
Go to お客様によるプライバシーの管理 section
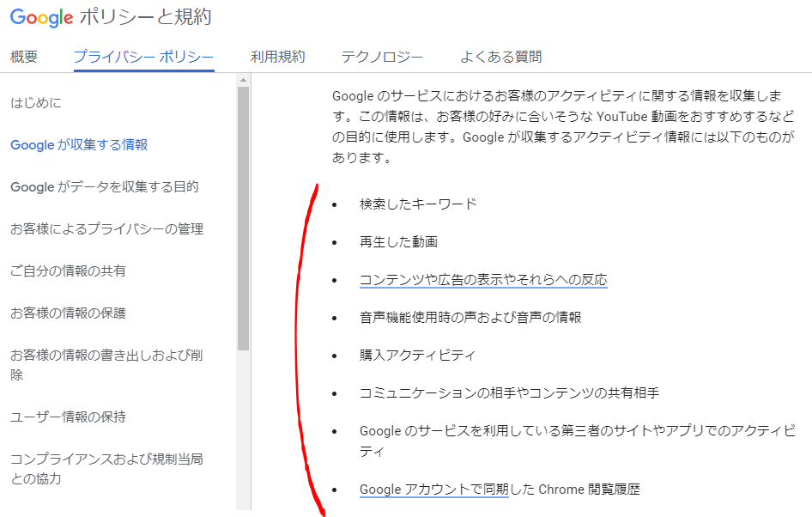click(106, 228)
